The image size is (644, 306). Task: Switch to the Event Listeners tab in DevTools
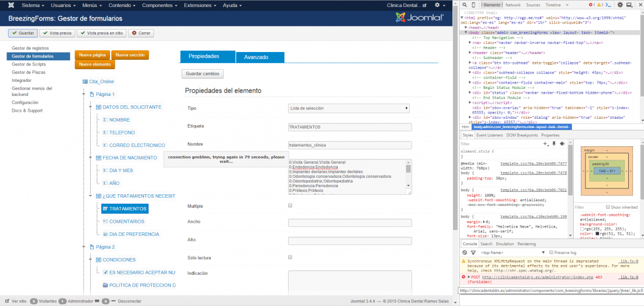point(489,135)
